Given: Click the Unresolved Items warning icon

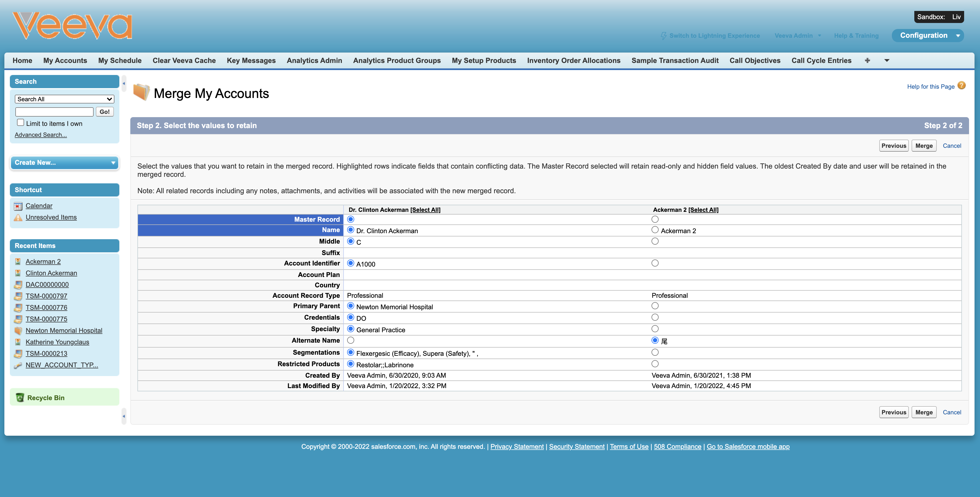Looking at the screenshot, I should coord(18,218).
